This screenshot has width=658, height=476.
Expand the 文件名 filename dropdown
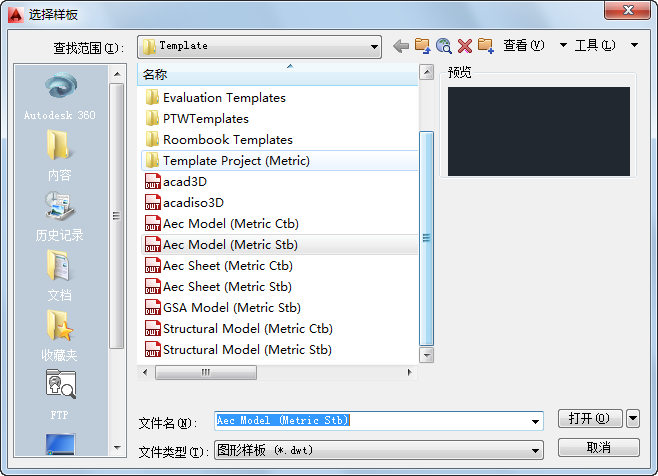(x=535, y=421)
